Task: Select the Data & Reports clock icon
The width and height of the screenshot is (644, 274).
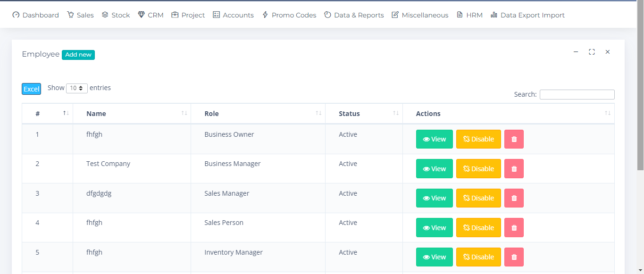Action: tap(327, 15)
